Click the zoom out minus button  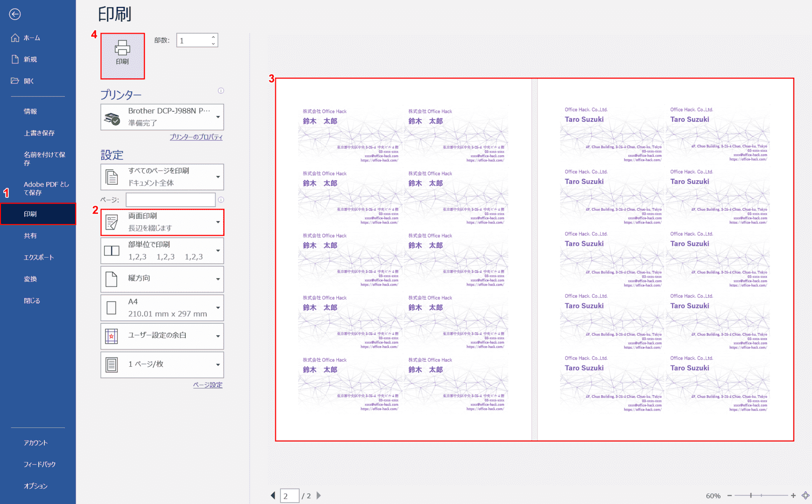[x=729, y=496]
